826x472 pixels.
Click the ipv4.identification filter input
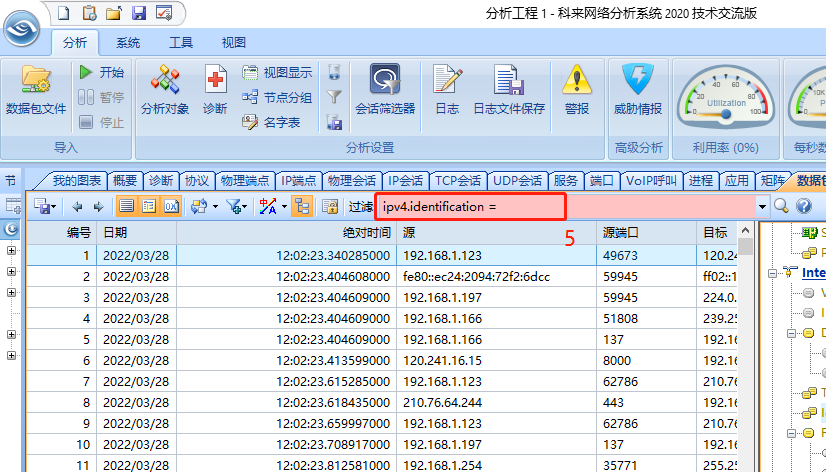[x=566, y=206]
